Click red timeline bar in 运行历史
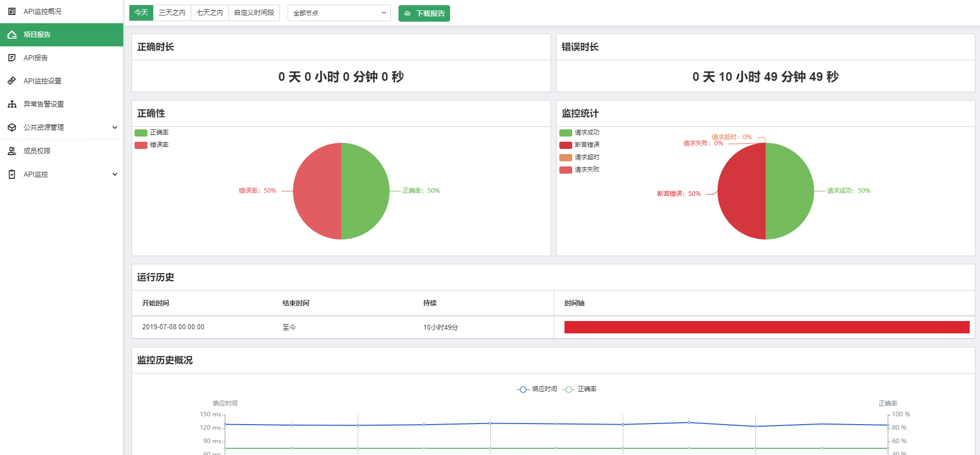980x455 pixels. coord(767,327)
